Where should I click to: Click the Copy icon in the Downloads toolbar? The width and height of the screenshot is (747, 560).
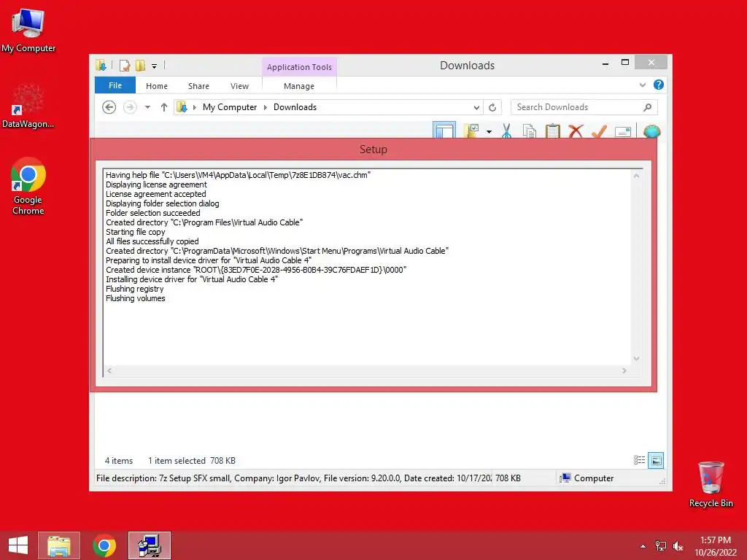530,131
